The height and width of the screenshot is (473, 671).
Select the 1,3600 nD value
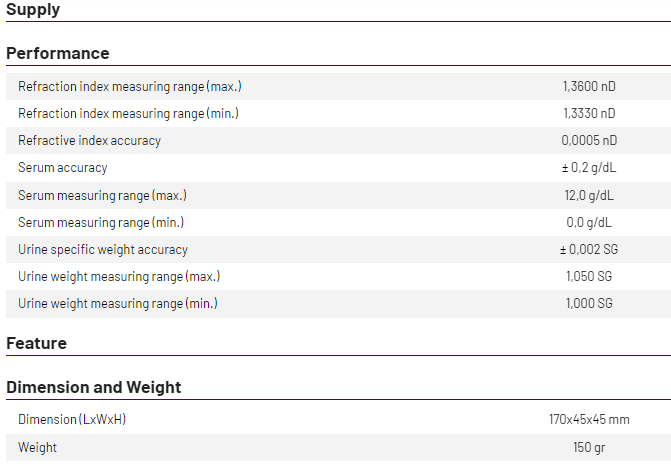[589, 87]
